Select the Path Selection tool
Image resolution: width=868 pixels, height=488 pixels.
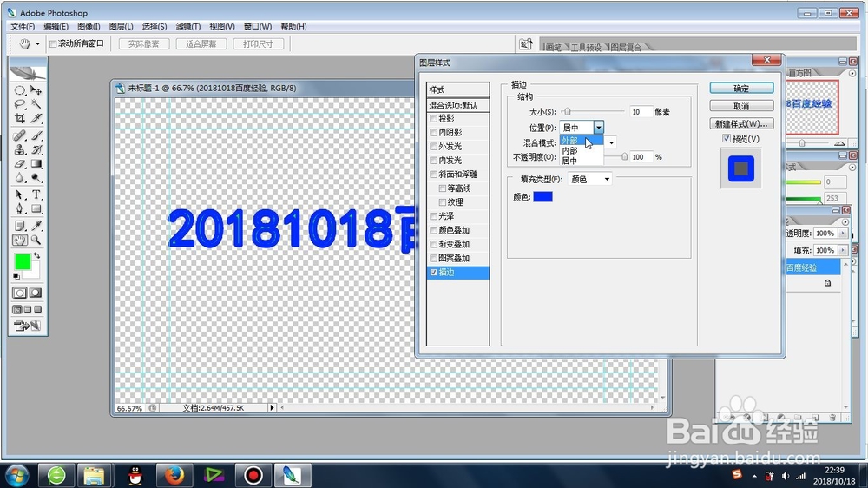(x=19, y=195)
